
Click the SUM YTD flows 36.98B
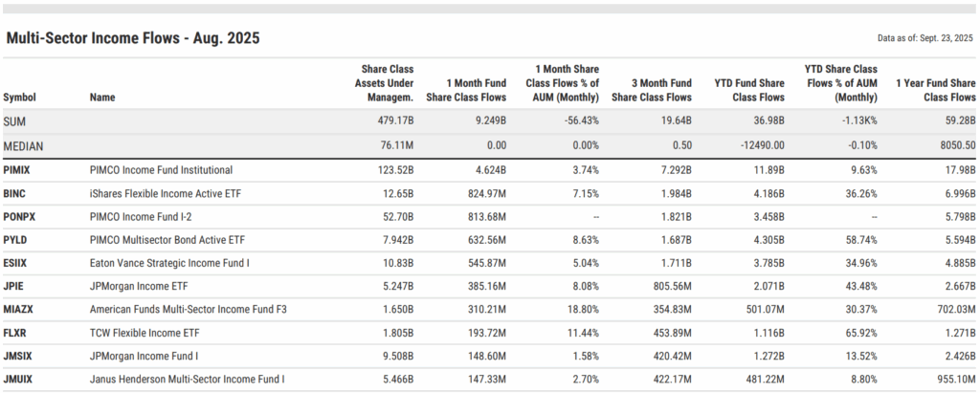point(768,121)
